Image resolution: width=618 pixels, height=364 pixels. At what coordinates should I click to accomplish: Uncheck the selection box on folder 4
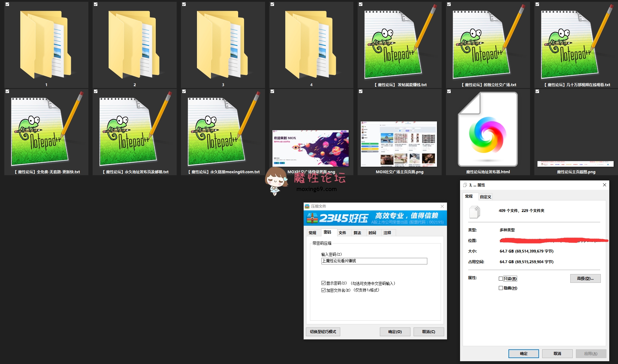click(272, 4)
